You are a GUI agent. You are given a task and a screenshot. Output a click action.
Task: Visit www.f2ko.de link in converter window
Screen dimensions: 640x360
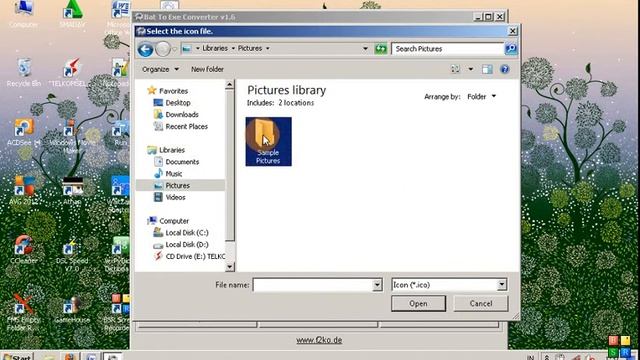pos(319,340)
